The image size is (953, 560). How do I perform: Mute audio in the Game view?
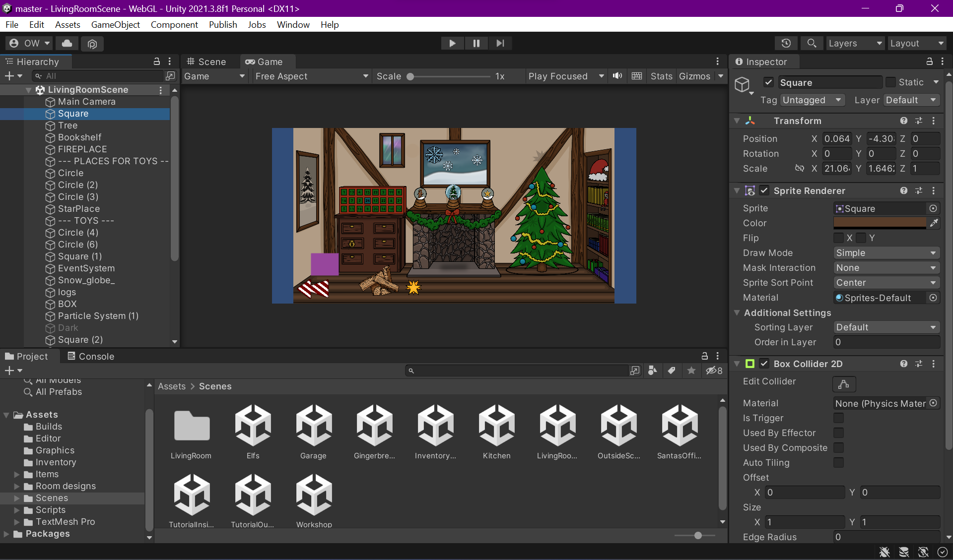pos(617,76)
